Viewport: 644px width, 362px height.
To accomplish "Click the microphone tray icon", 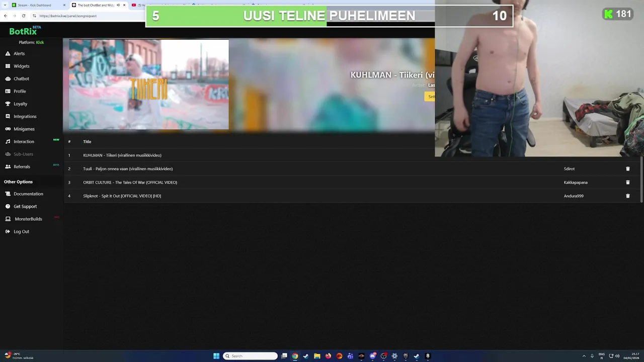I will 592,356.
